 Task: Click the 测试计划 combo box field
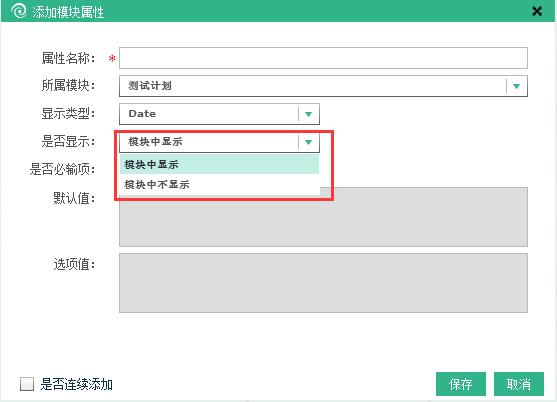[323, 86]
